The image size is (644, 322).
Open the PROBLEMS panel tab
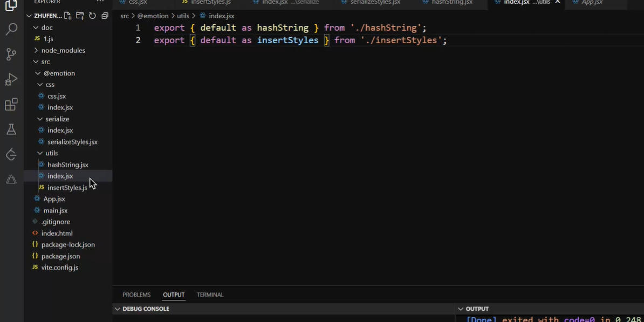pyautogui.click(x=136, y=295)
